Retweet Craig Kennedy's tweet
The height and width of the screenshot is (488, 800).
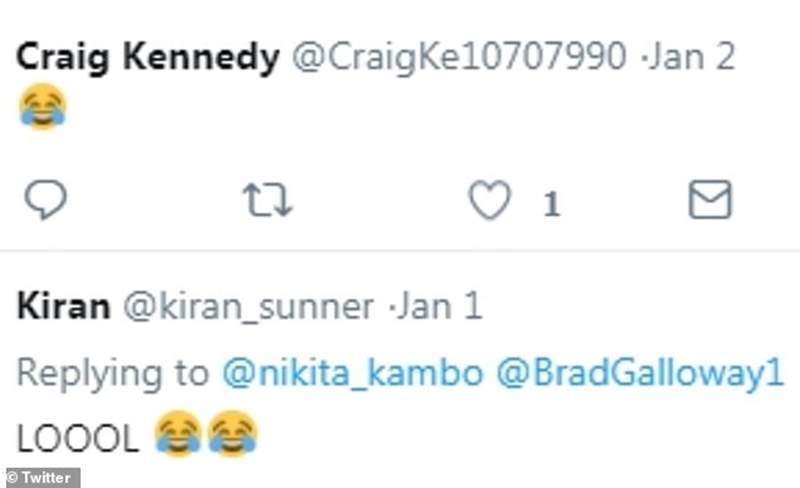268,201
